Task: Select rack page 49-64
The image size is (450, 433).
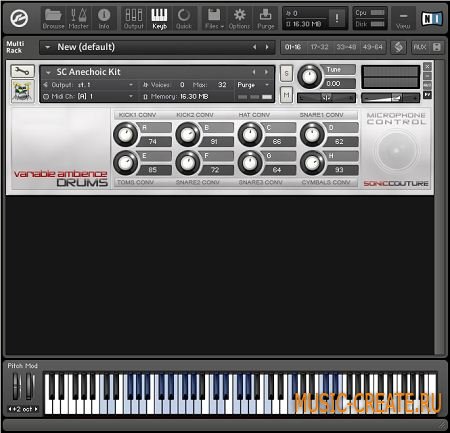Action: tap(372, 47)
